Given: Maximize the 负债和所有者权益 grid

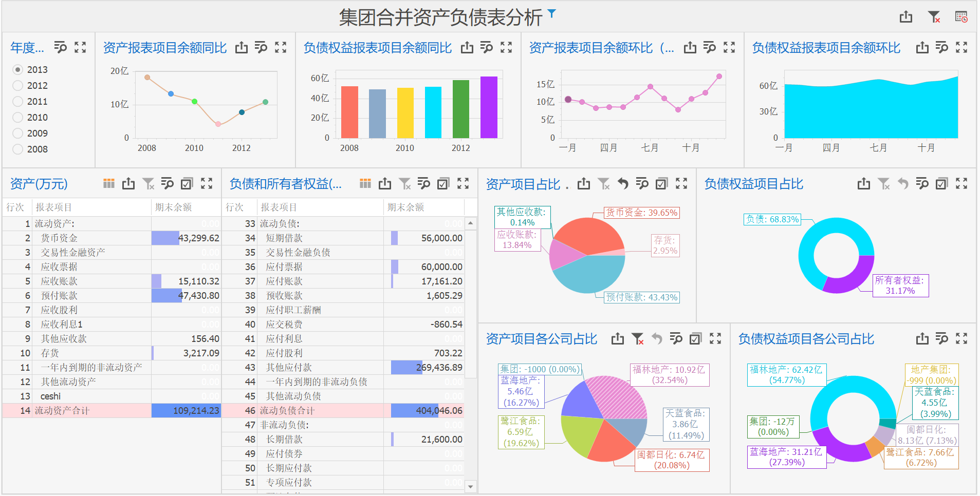Looking at the screenshot, I should pos(463,183).
